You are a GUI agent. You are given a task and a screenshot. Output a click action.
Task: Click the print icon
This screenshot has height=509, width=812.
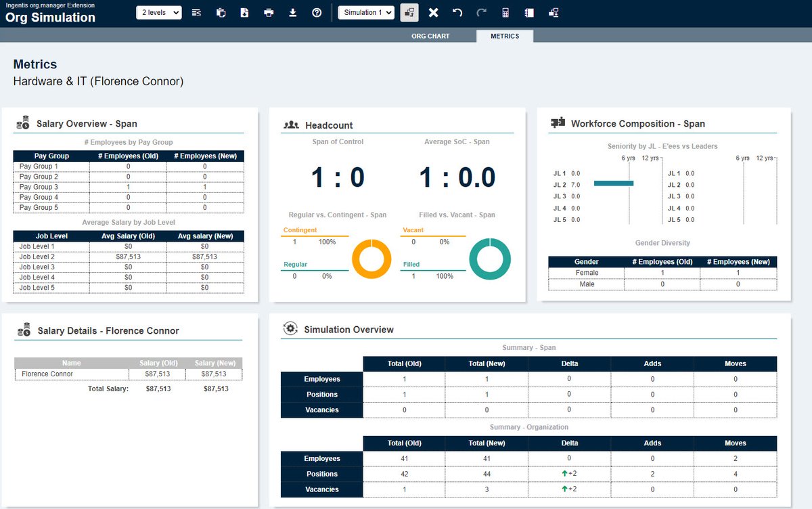(x=269, y=12)
